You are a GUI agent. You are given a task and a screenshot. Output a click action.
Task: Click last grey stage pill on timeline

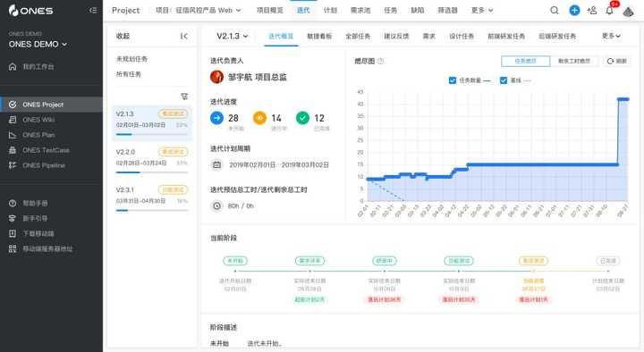[608, 261]
